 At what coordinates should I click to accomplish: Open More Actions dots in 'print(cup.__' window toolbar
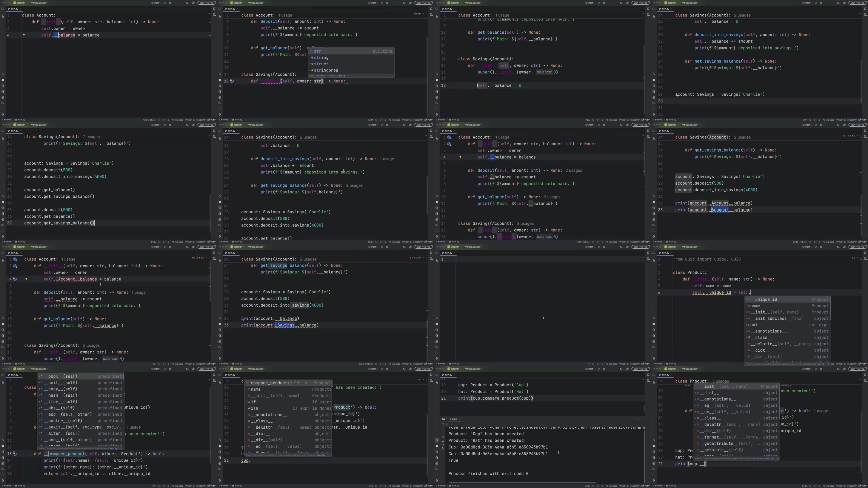(x=825, y=369)
